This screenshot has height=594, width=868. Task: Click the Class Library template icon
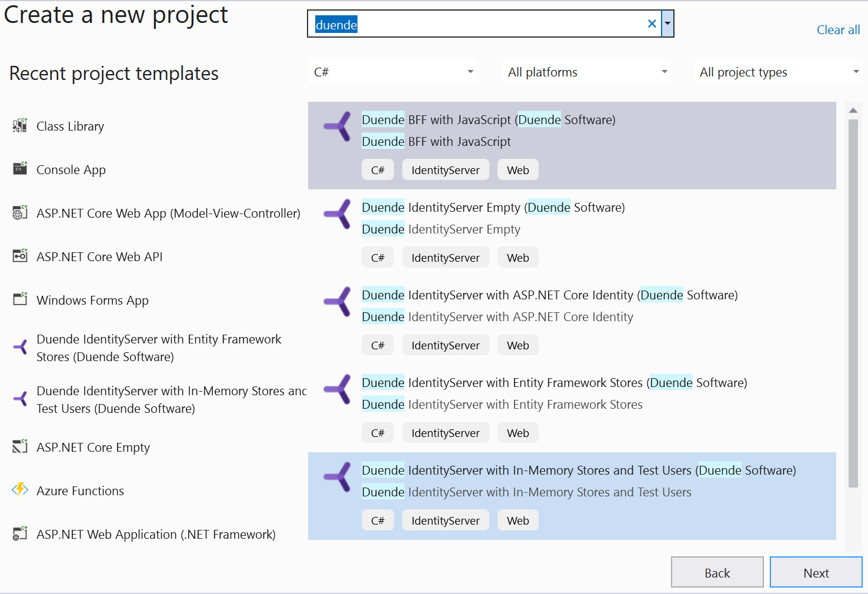[20, 125]
